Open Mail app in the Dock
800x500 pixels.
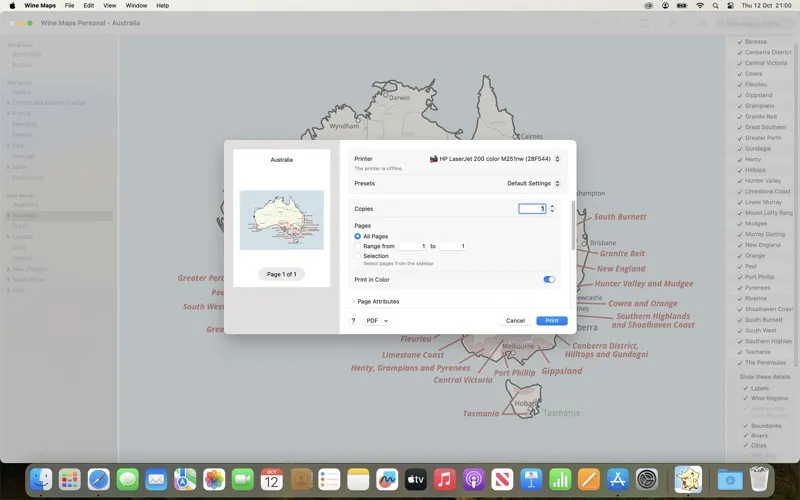pos(156,480)
